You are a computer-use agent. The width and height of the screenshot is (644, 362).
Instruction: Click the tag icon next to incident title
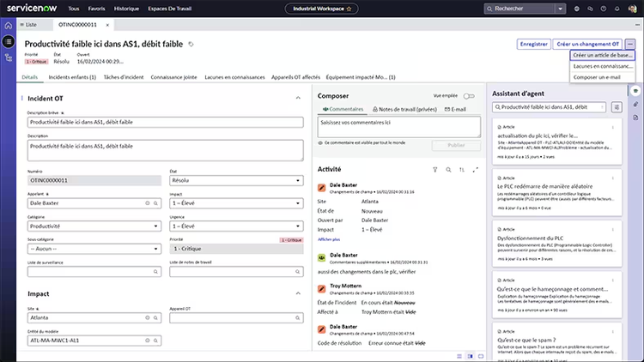(x=191, y=45)
